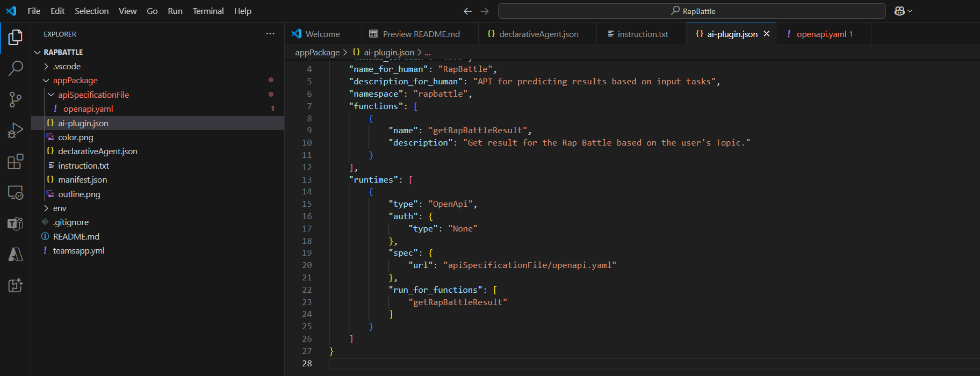The image size is (980, 376).
Task: Open the Teams Toolkit icon
Action: pos(16,223)
